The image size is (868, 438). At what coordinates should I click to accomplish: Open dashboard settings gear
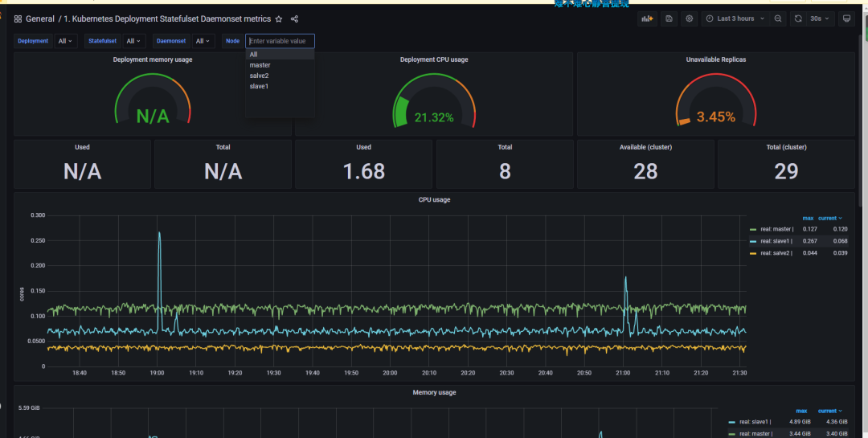pyautogui.click(x=690, y=18)
